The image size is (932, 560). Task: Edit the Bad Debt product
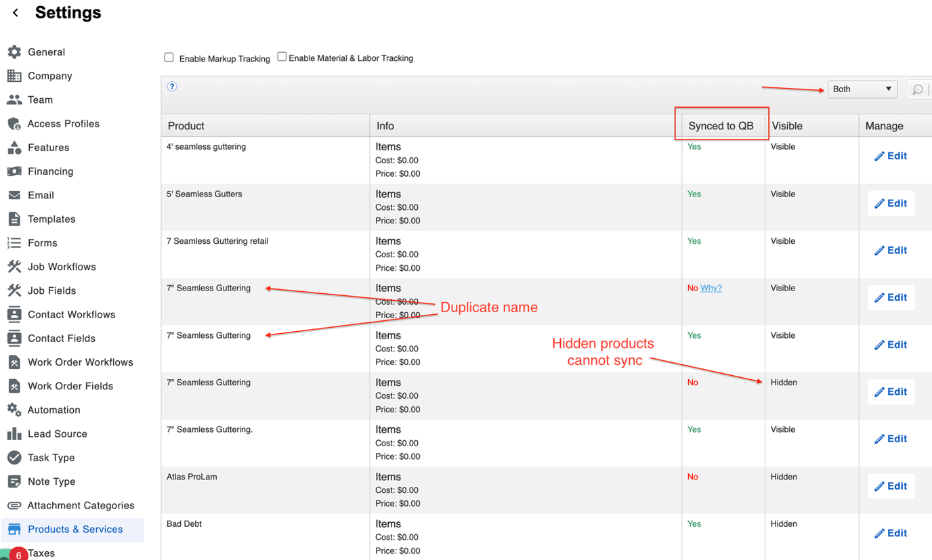pos(891,534)
